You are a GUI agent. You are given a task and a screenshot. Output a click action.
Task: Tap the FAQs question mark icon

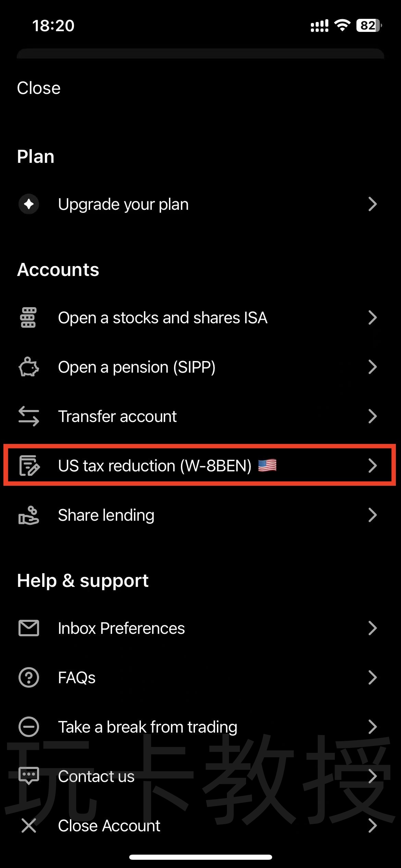[x=29, y=677]
